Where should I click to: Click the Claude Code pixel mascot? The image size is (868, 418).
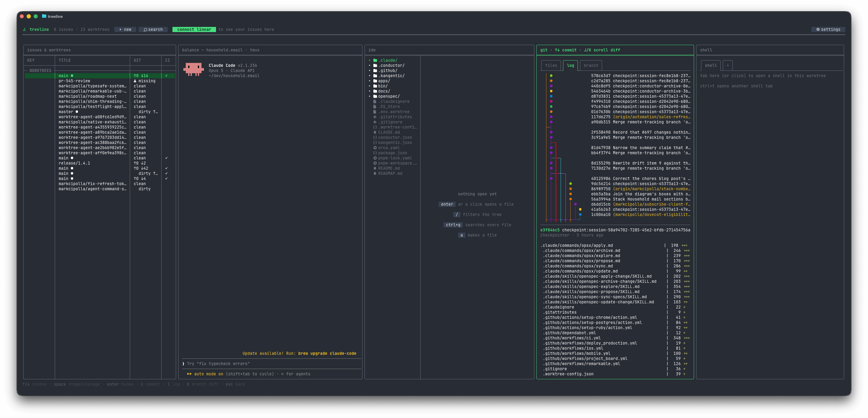pyautogui.click(x=193, y=69)
